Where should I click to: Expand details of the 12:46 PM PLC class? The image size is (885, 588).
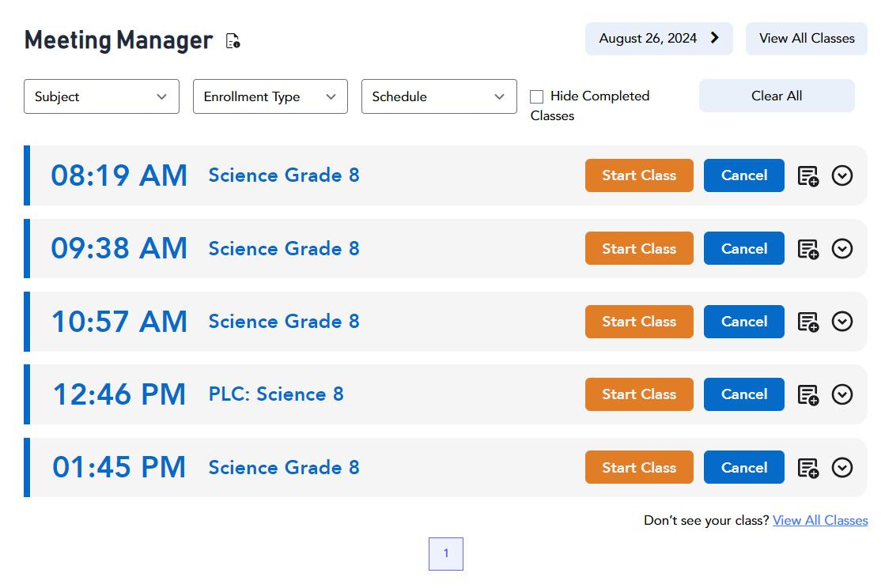pos(842,394)
